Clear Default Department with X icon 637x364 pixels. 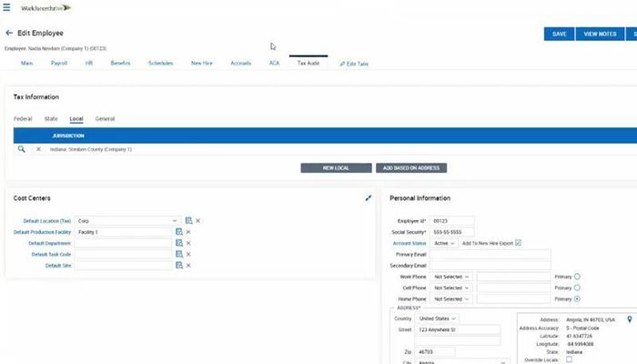pos(188,243)
